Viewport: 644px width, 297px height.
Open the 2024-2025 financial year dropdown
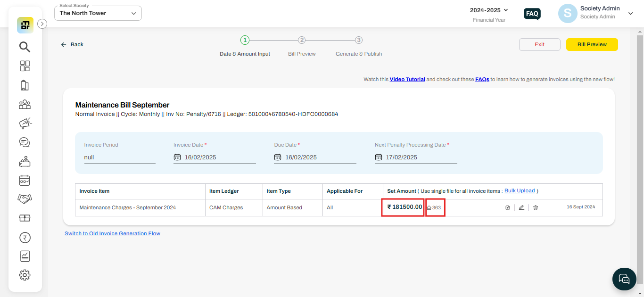pos(489,10)
